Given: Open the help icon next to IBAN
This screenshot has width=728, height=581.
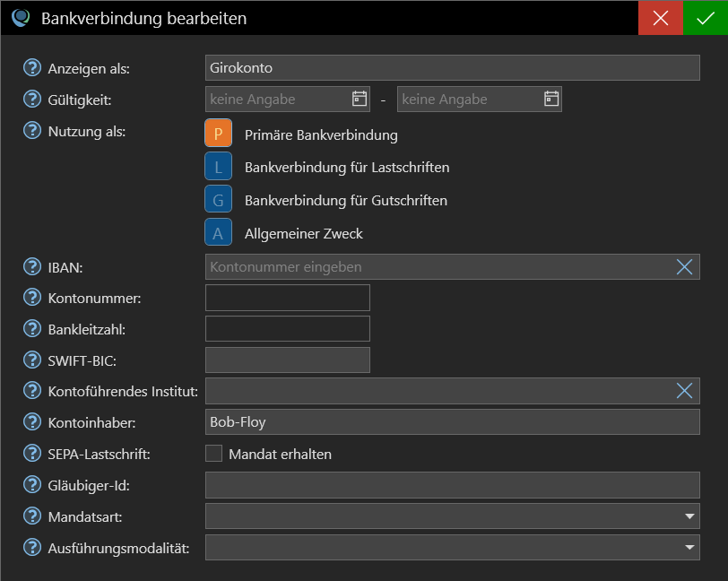Looking at the screenshot, I should pyautogui.click(x=32, y=267).
